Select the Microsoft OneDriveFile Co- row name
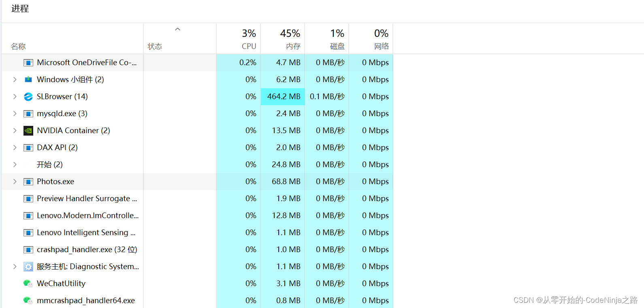This screenshot has height=308, width=644. click(x=87, y=63)
